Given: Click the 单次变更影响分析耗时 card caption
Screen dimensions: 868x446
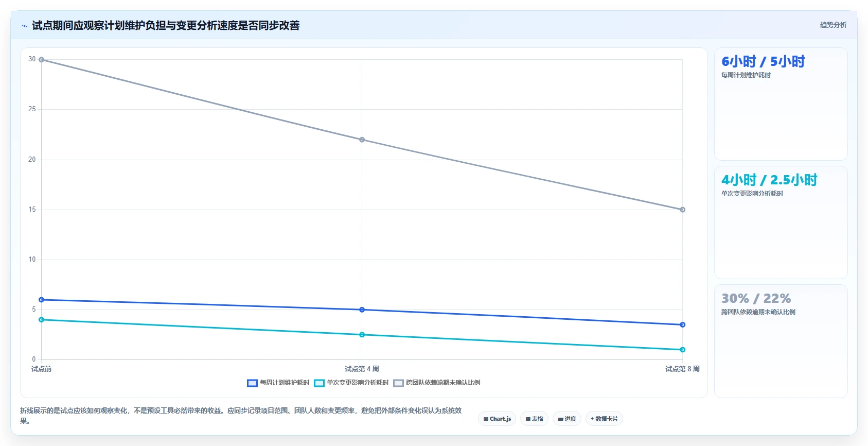Looking at the screenshot, I should click(x=752, y=194).
